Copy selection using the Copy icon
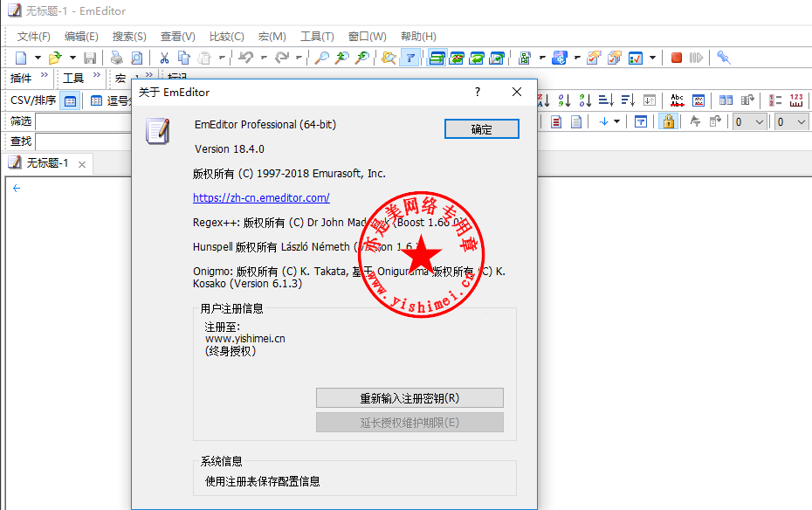This screenshot has height=510, width=812. [184, 58]
